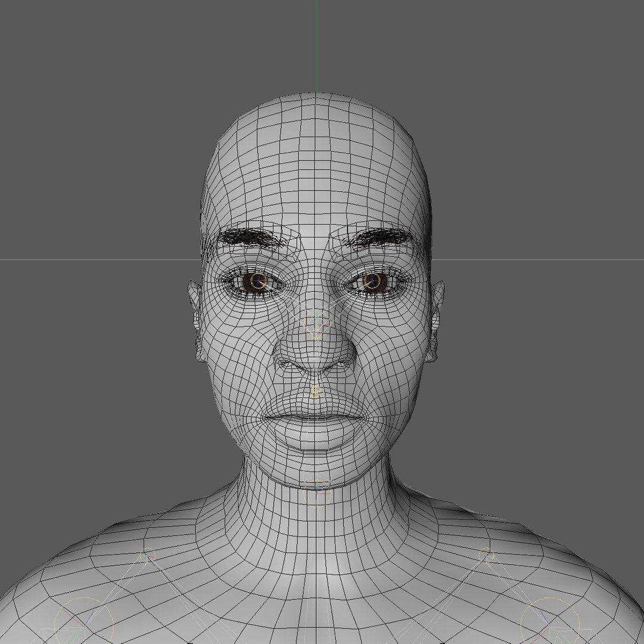This screenshot has width=644, height=644.
Task: Select the eye controller circle on screen-left eye
Action: click(258, 281)
